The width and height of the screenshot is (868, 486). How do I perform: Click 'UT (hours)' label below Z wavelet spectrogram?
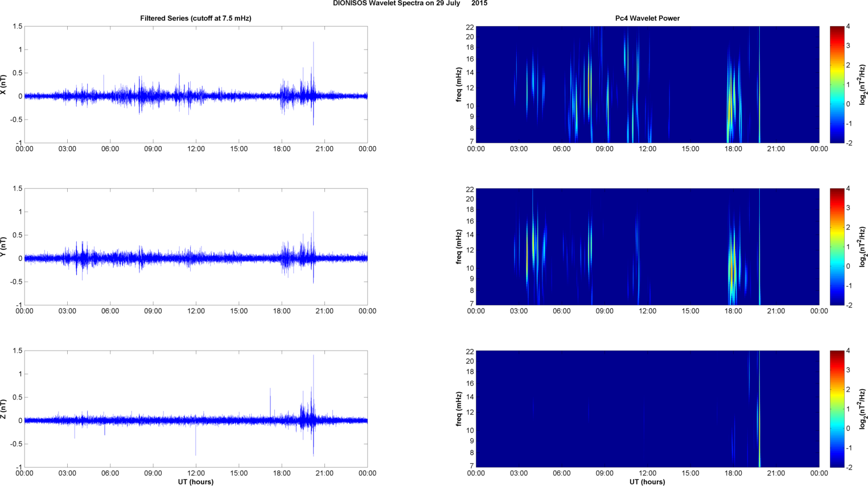point(647,482)
